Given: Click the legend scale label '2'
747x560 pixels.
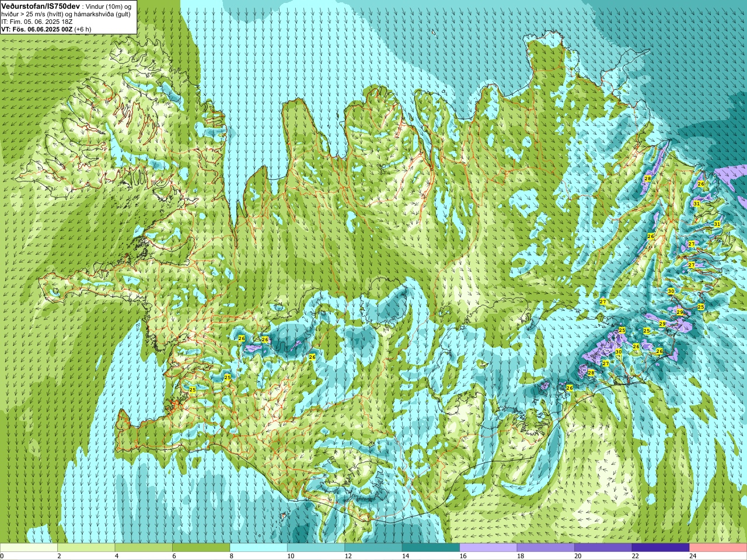Looking at the screenshot, I should [59, 556].
